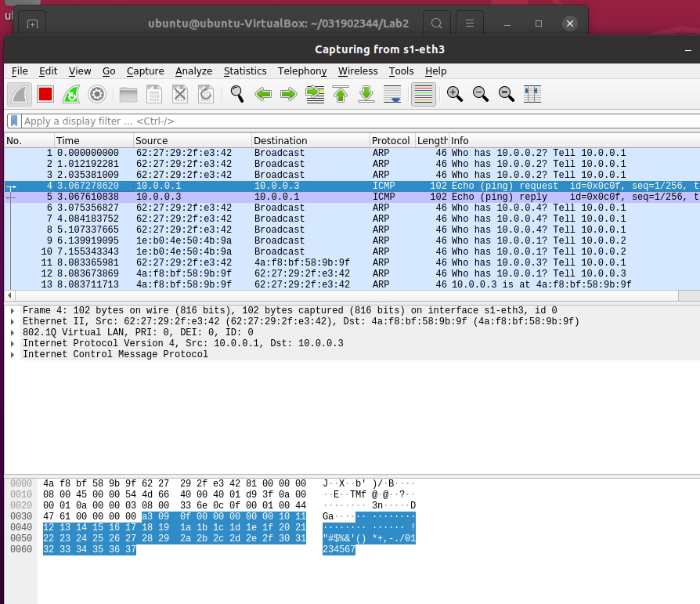
Task: Open the Statistics menu
Action: [x=245, y=71]
